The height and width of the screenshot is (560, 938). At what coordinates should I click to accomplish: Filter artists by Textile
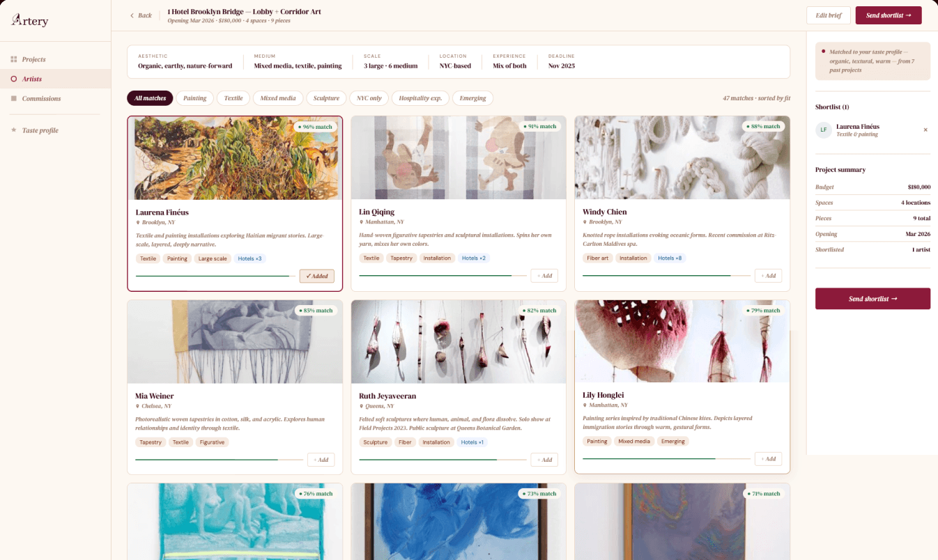(233, 98)
